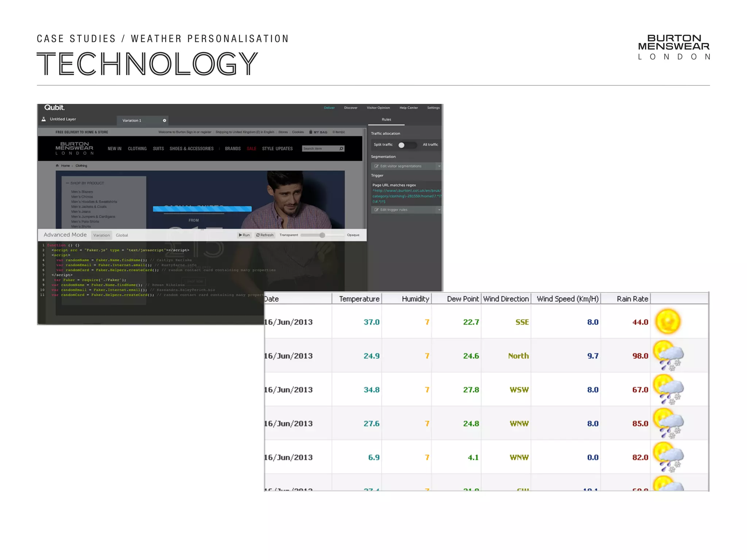747x560 pixels.
Task: Switch to the Rules tab
Action: point(386,120)
